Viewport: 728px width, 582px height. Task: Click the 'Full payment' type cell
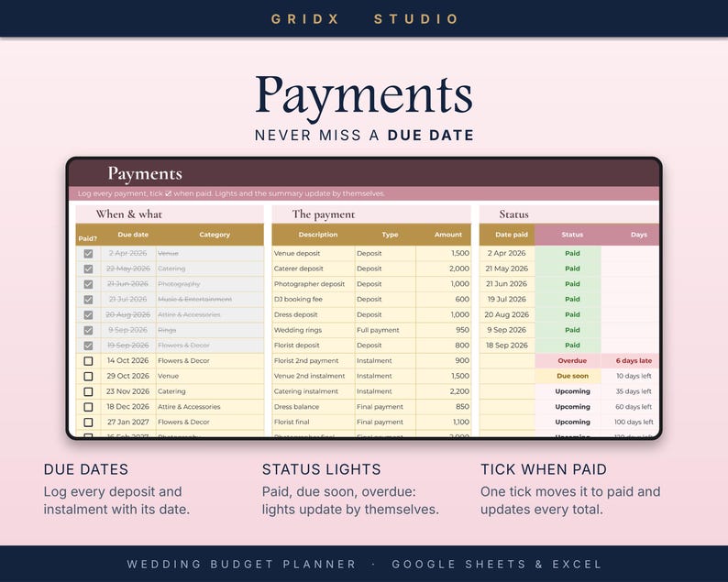click(x=385, y=330)
